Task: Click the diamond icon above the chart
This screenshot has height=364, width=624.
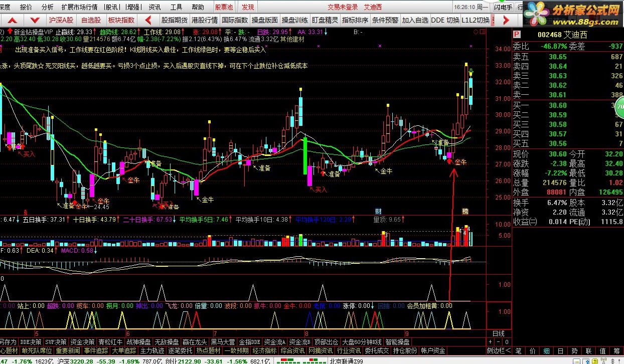Action: 476,32
